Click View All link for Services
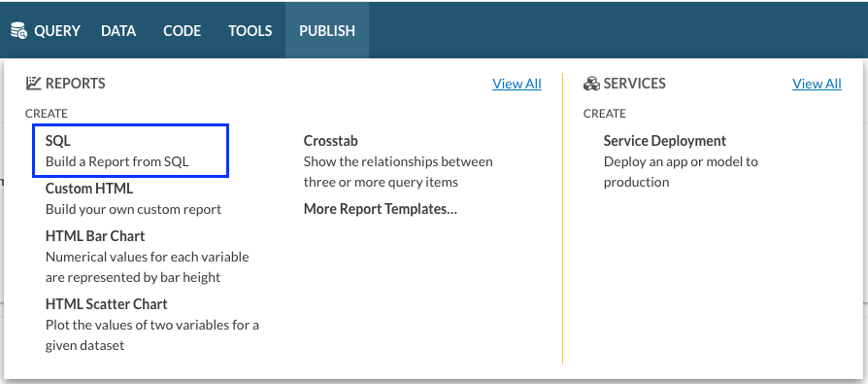The height and width of the screenshot is (384, 868). tap(817, 84)
